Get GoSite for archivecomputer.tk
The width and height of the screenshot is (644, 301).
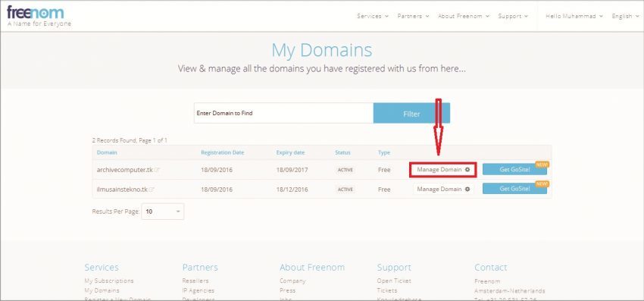pyautogui.click(x=514, y=169)
